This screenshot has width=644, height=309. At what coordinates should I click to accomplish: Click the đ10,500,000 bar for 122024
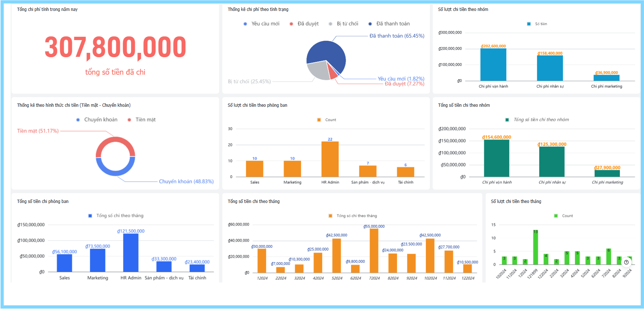467,269
